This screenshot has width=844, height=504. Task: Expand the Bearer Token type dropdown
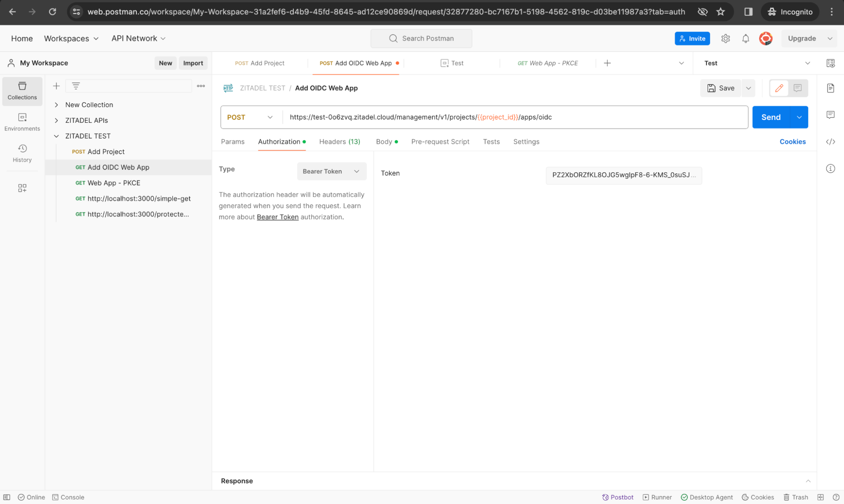click(x=331, y=172)
